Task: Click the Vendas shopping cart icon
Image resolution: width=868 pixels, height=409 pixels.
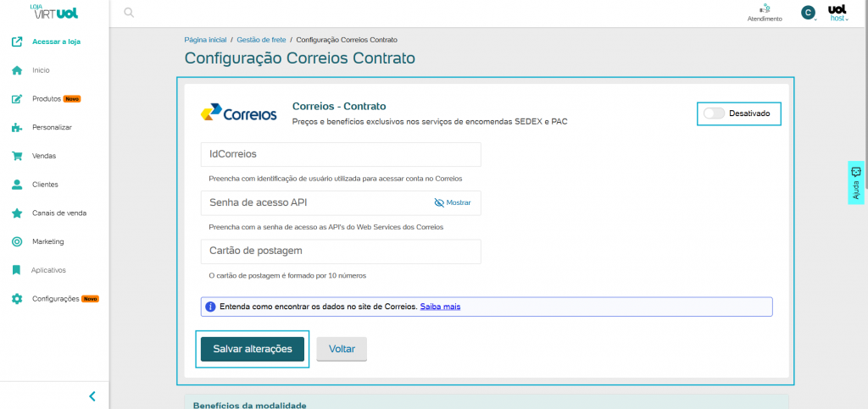Action: point(16,156)
